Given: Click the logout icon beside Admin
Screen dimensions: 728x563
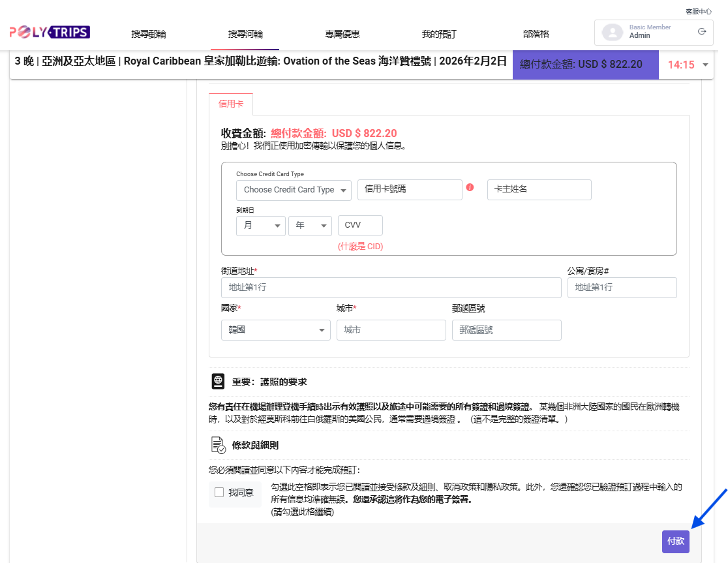Looking at the screenshot, I should [702, 31].
